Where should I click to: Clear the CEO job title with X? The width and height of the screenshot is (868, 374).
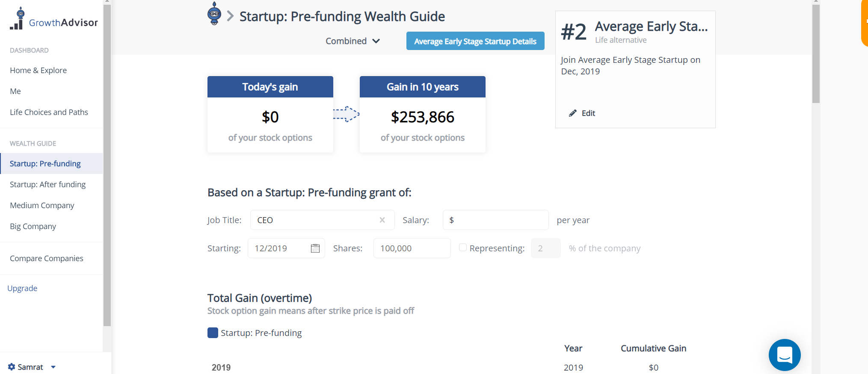pyautogui.click(x=382, y=220)
